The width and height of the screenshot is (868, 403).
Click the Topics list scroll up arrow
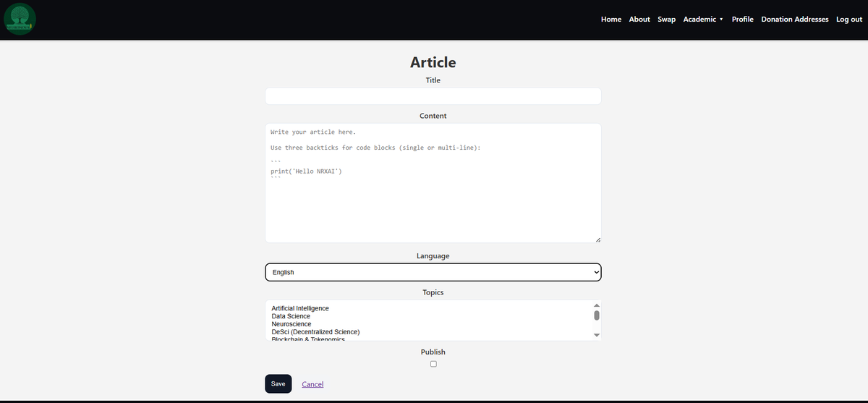click(x=597, y=305)
